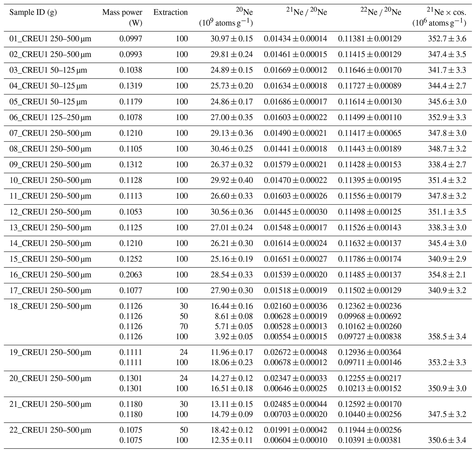Select the sample label '13_CREU1 250–500 µm'

50,228
